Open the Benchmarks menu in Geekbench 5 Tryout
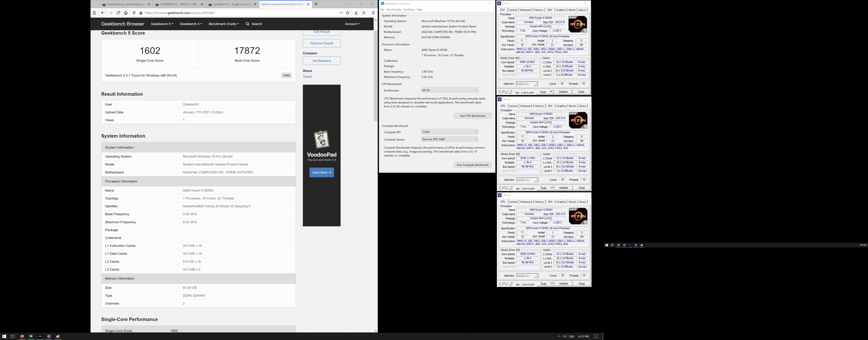The image size is (868, 340). [x=394, y=9]
